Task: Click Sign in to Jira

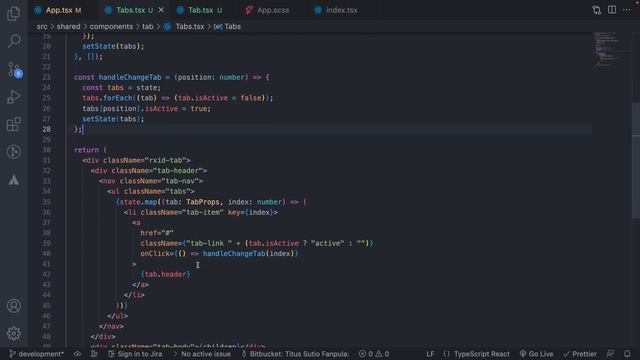Action: pos(135,354)
